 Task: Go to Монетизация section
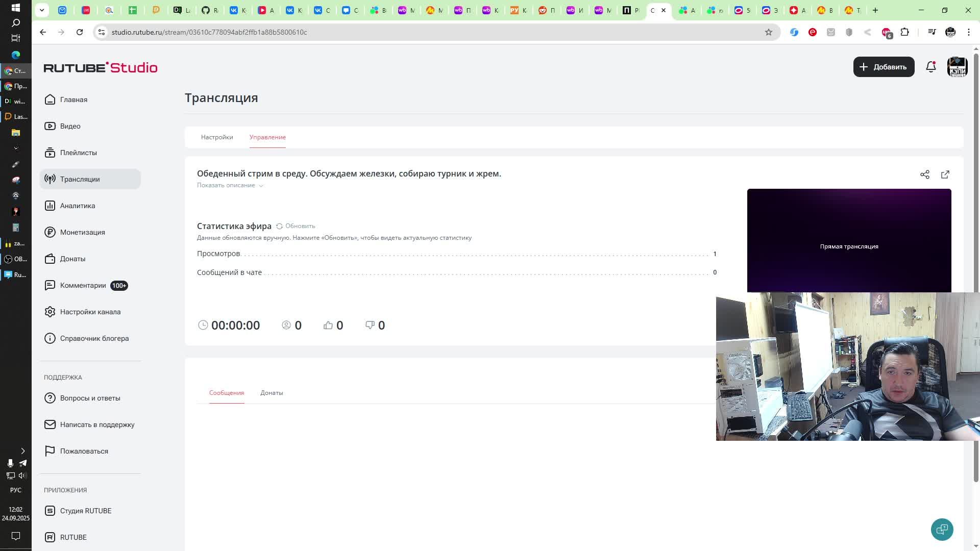click(82, 232)
